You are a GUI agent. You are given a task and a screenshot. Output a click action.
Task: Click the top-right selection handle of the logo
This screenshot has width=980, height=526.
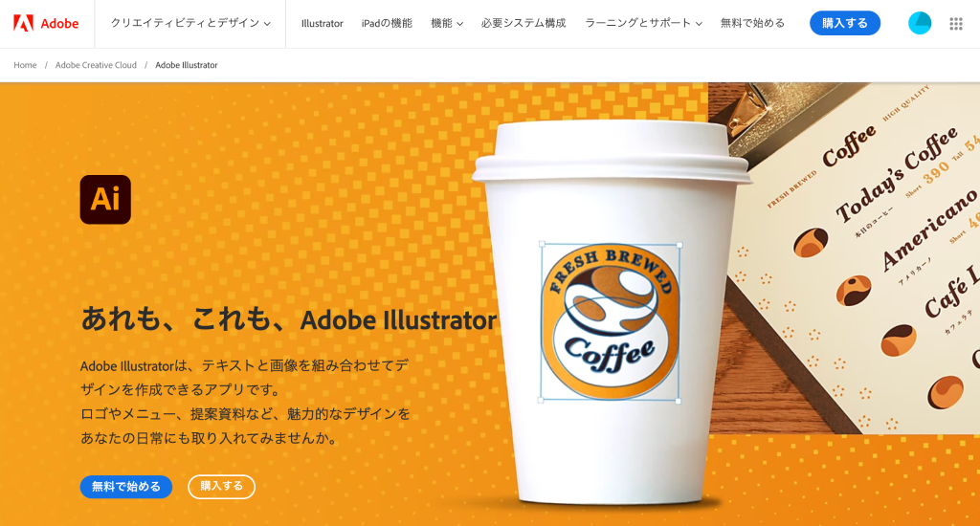679,245
